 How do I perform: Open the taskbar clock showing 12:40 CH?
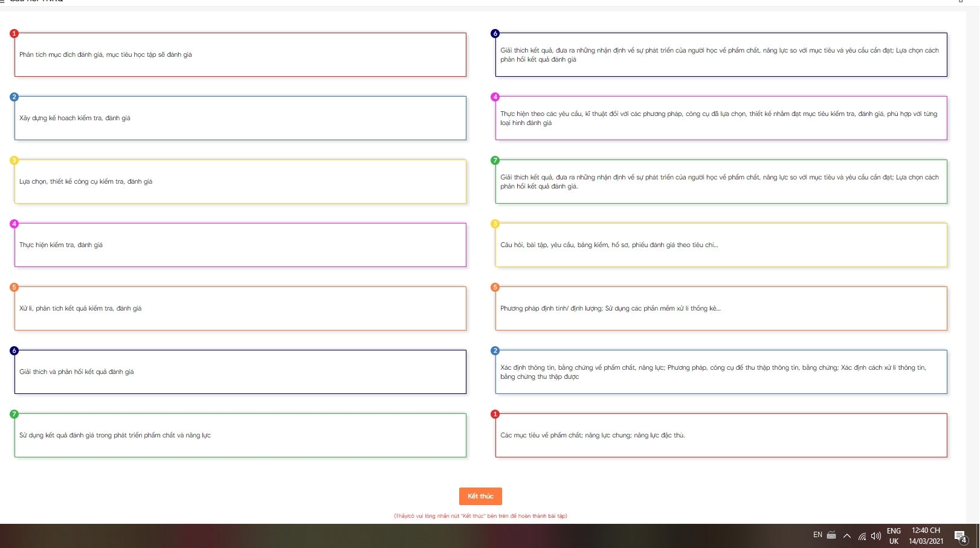[926, 536]
